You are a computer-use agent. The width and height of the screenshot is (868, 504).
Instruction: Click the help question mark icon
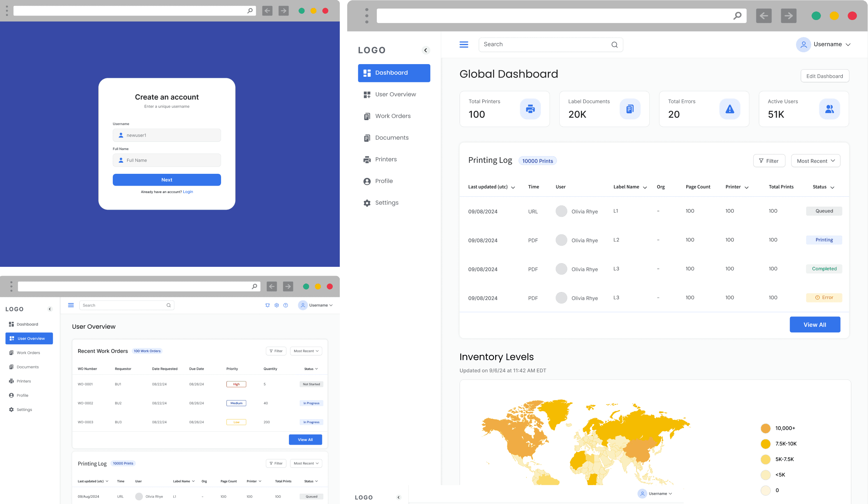point(286,305)
